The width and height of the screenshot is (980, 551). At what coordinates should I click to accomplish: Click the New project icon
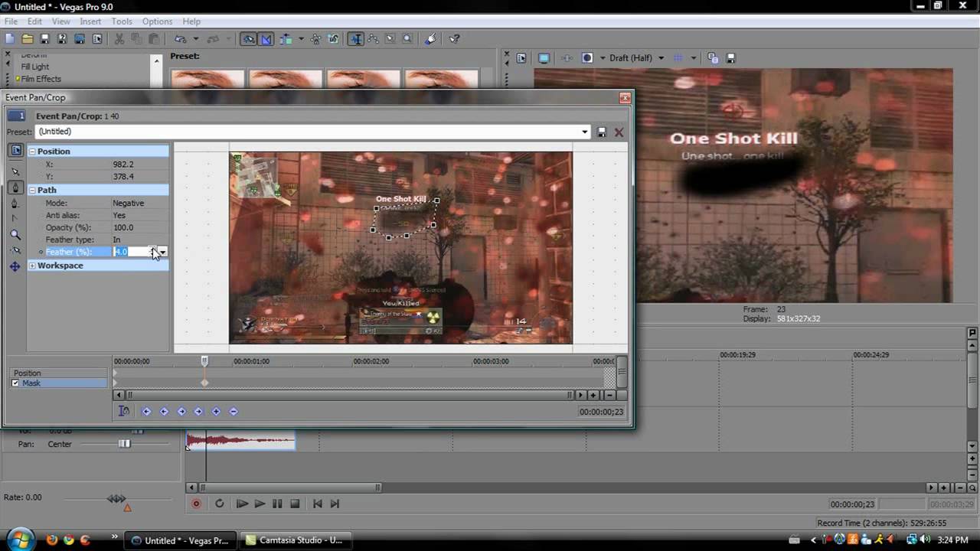pos(10,39)
